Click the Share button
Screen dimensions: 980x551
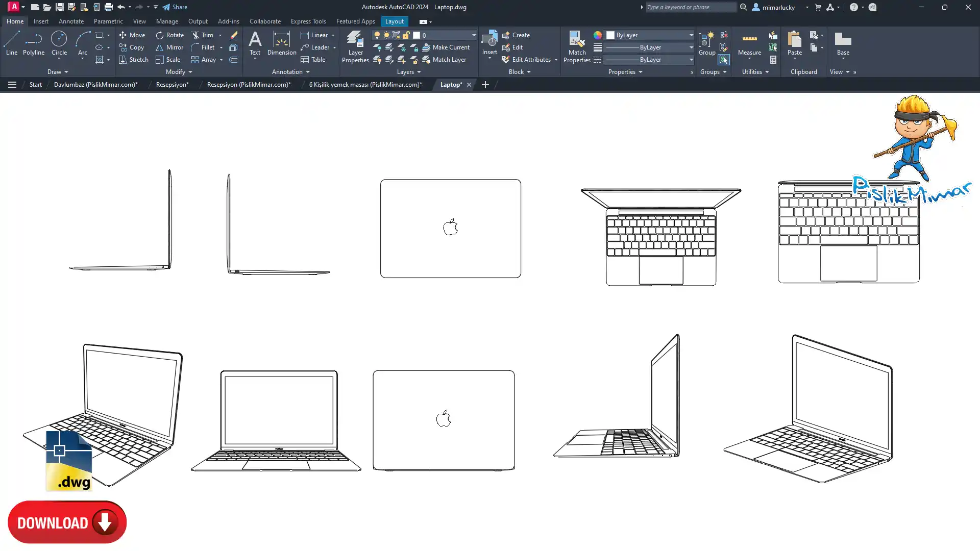[175, 7]
